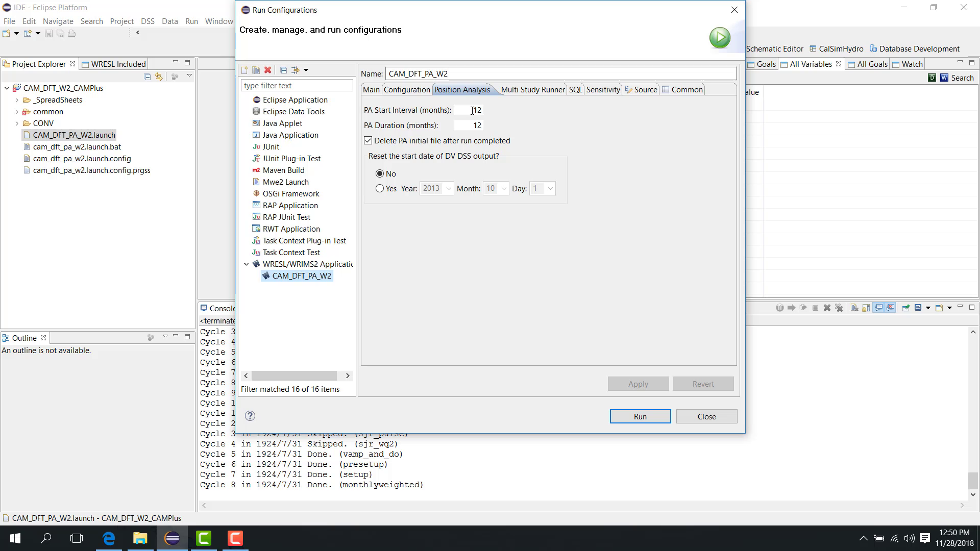Click the W button next to Search

944,78
